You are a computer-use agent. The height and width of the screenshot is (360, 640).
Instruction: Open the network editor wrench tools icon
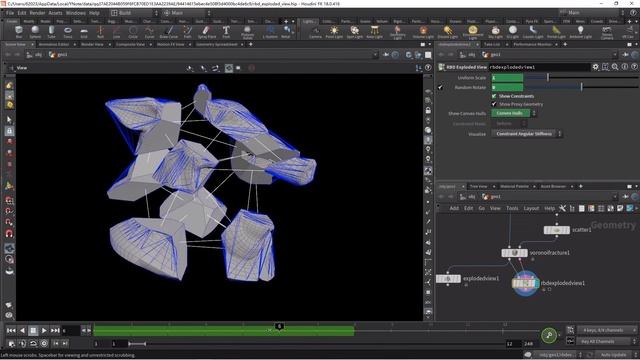562,208
